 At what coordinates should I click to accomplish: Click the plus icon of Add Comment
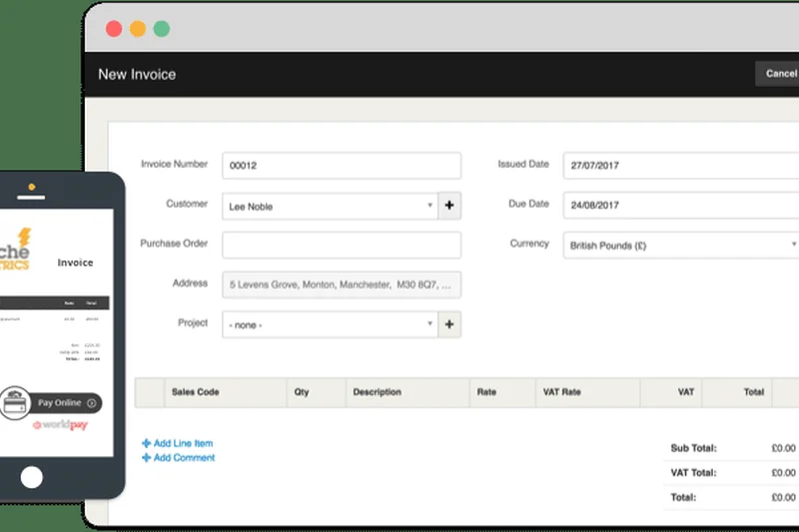pos(146,458)
